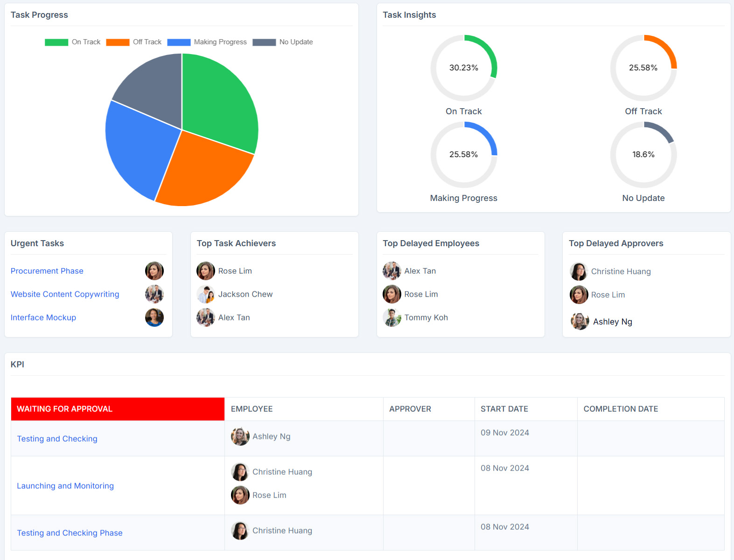Image resolution: width=734 pixels, height=560 pixels.
Task: Toggle the On Track legend item
Action: (73, 42)
